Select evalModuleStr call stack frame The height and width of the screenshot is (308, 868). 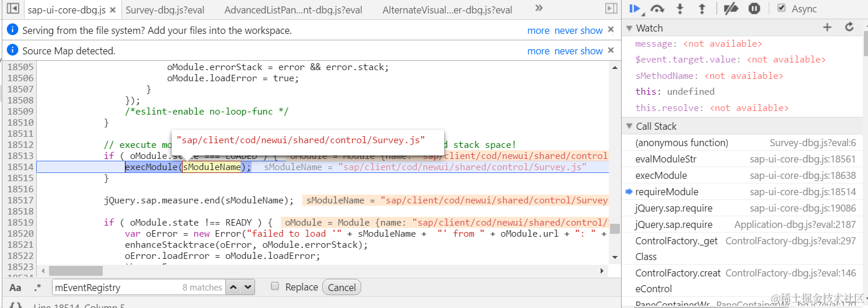click(742, 159)
